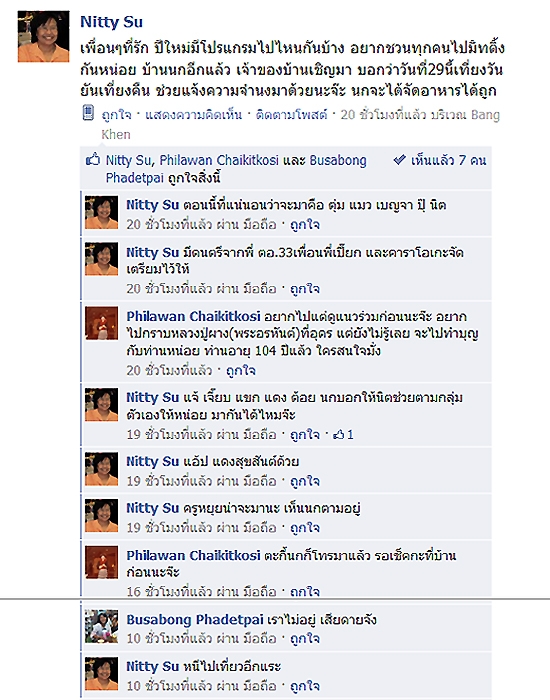Image resolution: width=550 pixels, height=700 pixels.
Task: Open Busabong name in the likes summary
Action: [338, 160]
